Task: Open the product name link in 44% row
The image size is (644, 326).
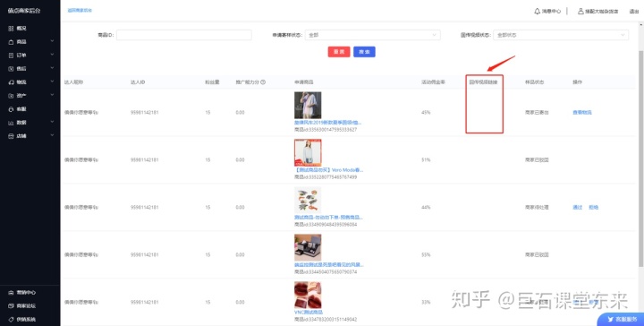Action: pyautogui.click(x=328, y=218)
